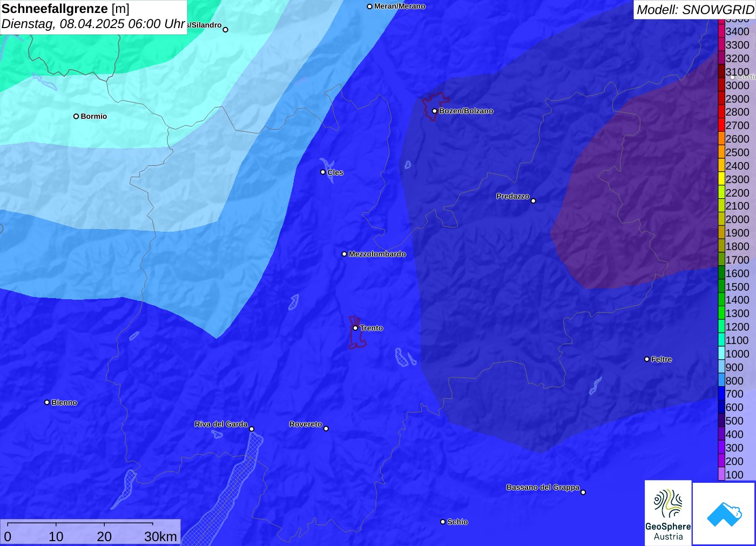756x546 pixels.
Task: Click the Bassano del Grappa label text
Action: coord(543,487)
